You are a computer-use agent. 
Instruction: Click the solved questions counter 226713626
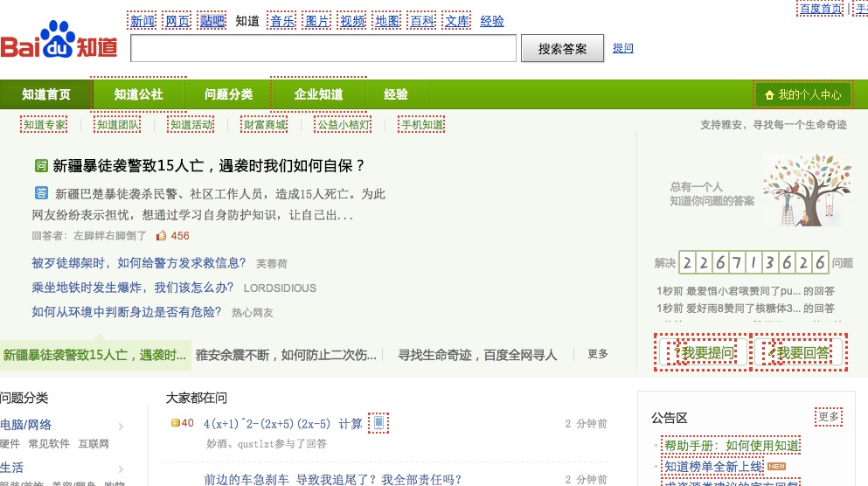pos(753,262)
